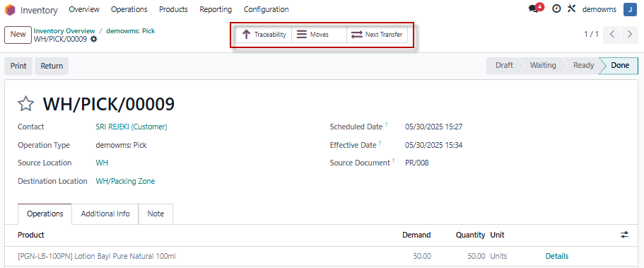Screen dimensions: 644x268
Task: Go to the previous record arrow
Action: coord(612,35)
